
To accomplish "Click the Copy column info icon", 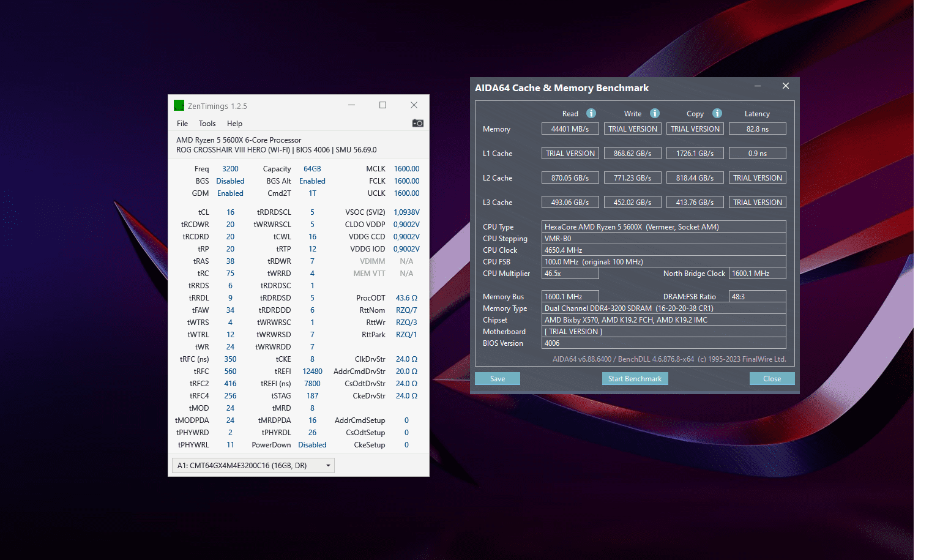I will coord(717,113).
